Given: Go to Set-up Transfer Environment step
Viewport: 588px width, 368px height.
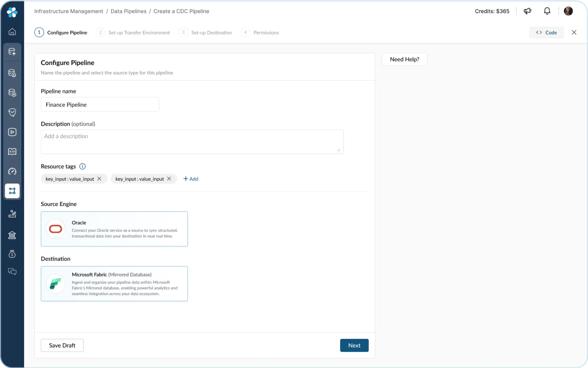Looking at the screenshot, I should [133, 33].
